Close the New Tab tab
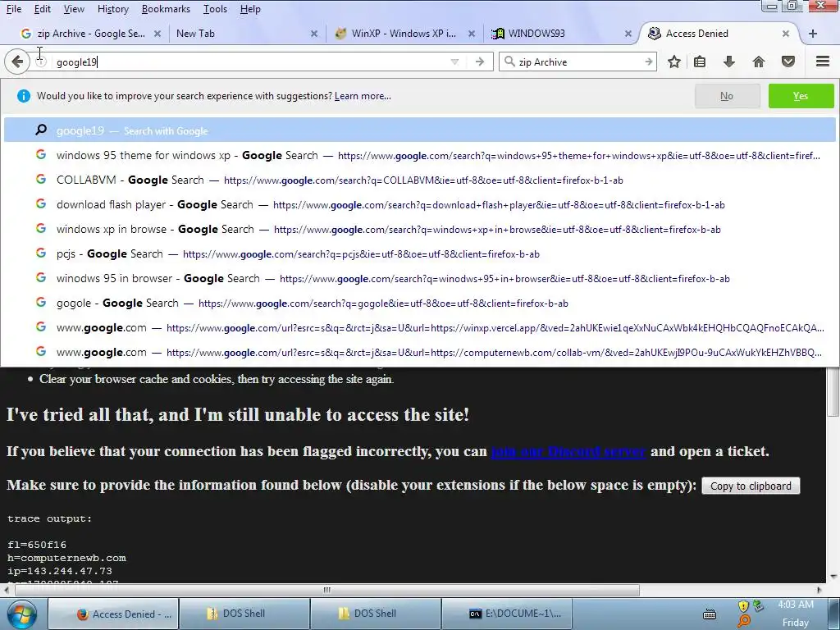Image resolution: width=840 pixels, height=630 pixels. click(314, 33)
